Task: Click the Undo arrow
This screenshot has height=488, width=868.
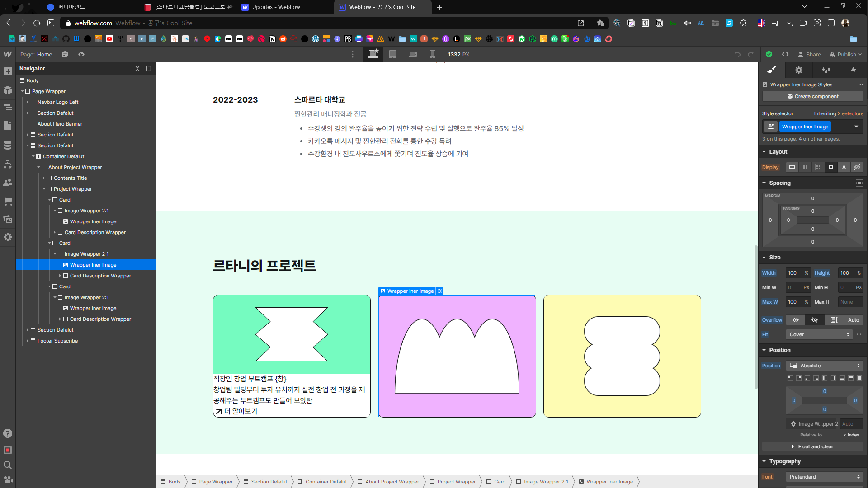Action: tap(738, 54)
